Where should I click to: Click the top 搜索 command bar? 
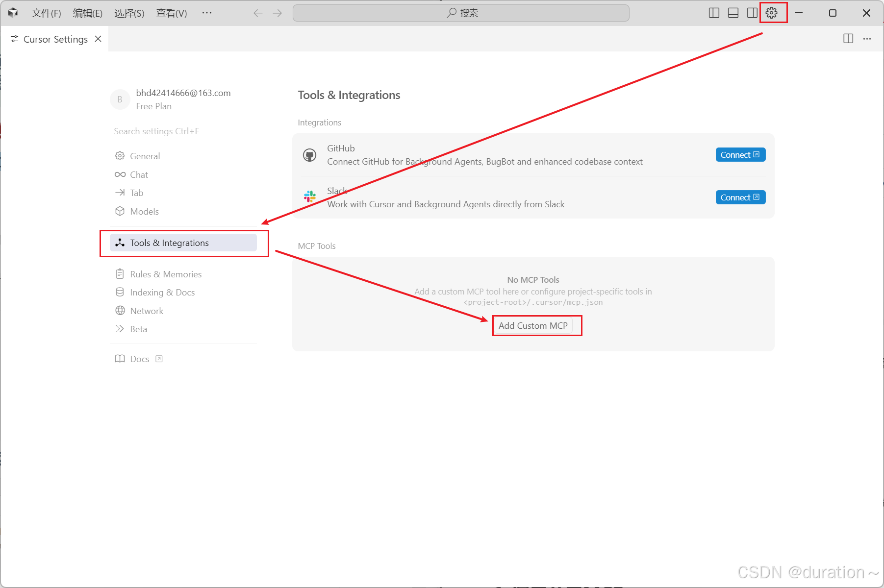(x=461, y=13)
